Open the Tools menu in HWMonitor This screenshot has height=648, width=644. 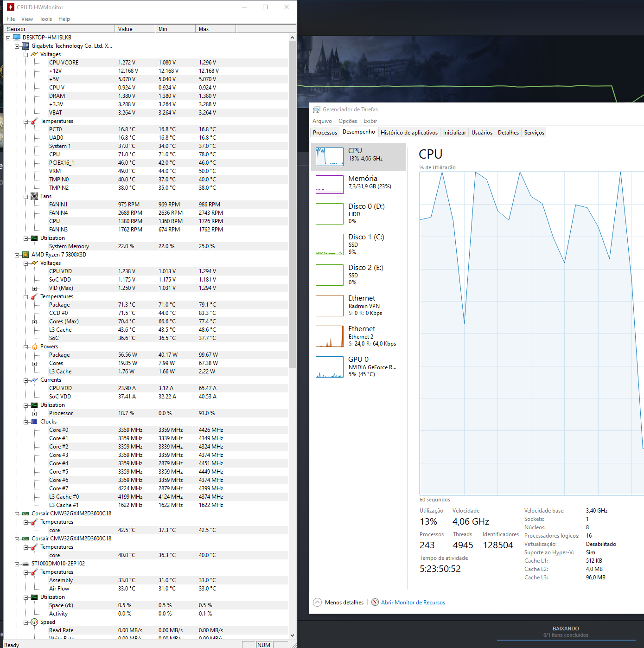[45, 19]
